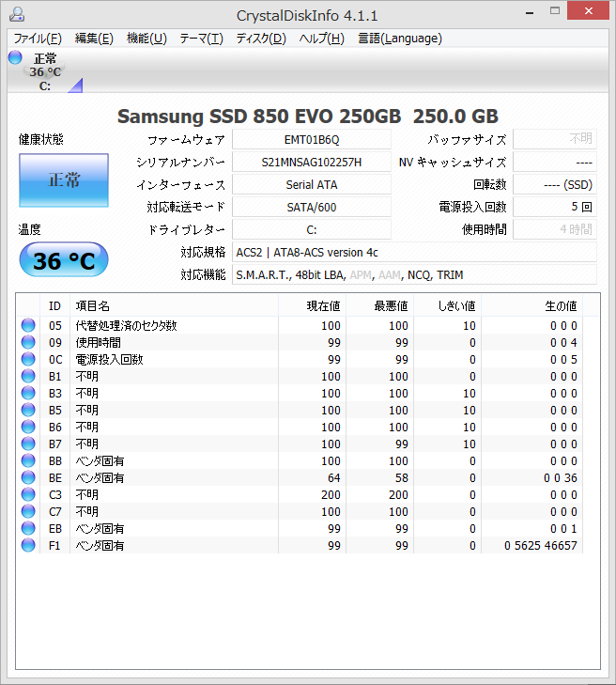Click the drive letter field C:

312,230
